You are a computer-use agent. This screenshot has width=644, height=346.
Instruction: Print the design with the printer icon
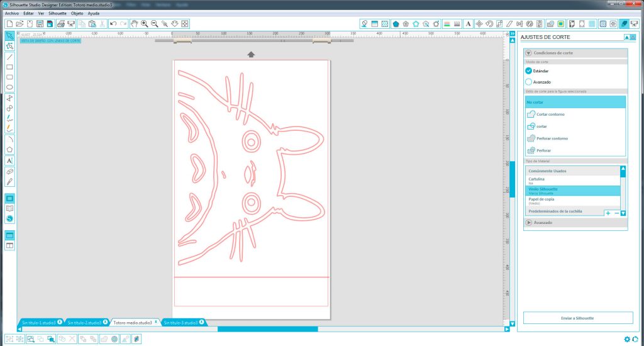point(61,24)
